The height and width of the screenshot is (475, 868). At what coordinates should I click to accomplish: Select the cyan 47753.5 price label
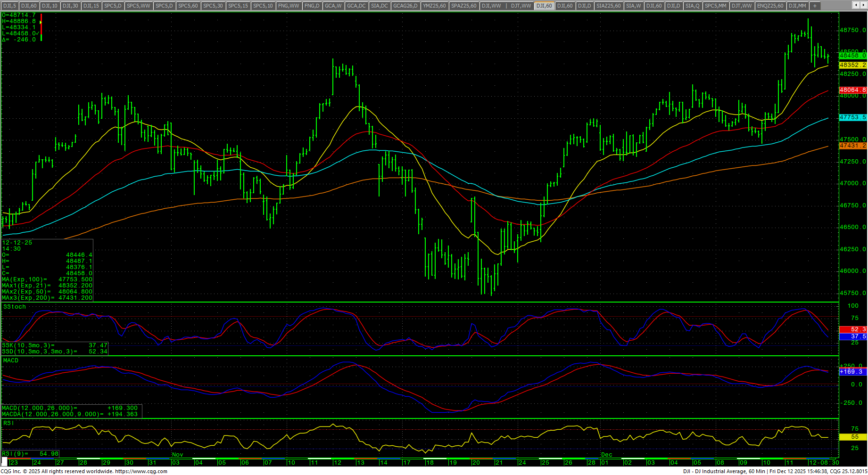pos(852,117)
